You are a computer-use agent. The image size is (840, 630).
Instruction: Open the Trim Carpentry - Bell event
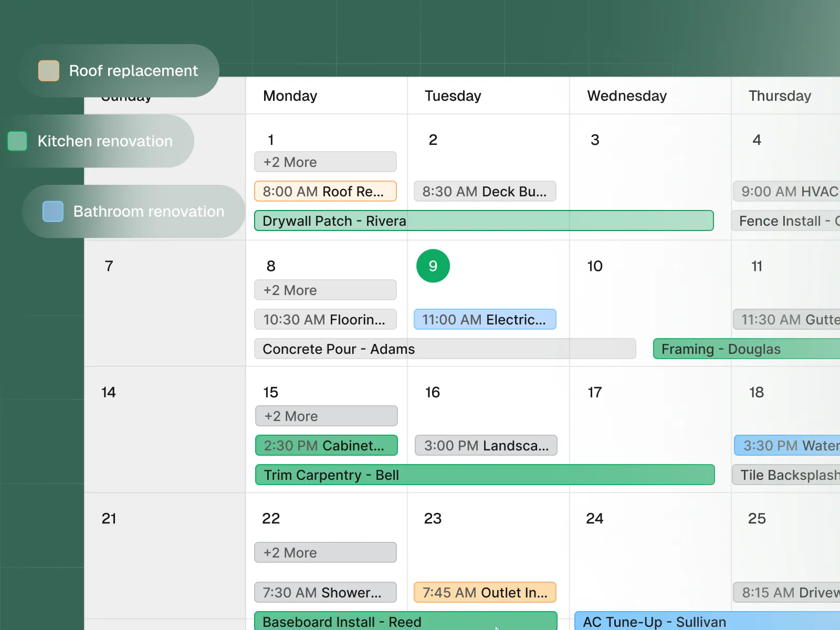coord(485,475)
